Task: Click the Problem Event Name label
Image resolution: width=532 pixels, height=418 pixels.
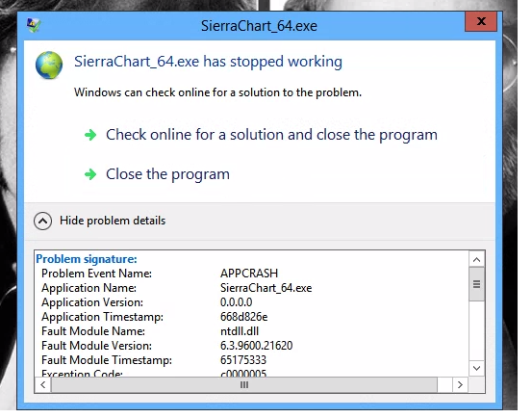Action: tap(97, 274)
